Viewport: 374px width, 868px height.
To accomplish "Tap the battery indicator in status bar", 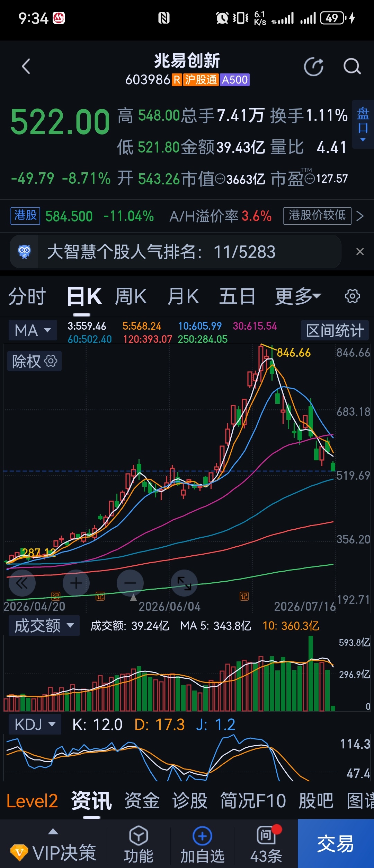I will [x=333, y=18].
